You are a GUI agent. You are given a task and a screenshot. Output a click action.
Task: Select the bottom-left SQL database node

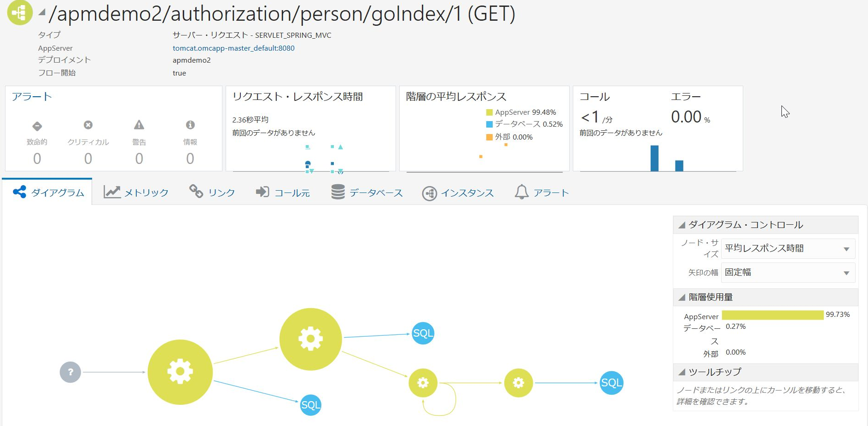(310, 405)
